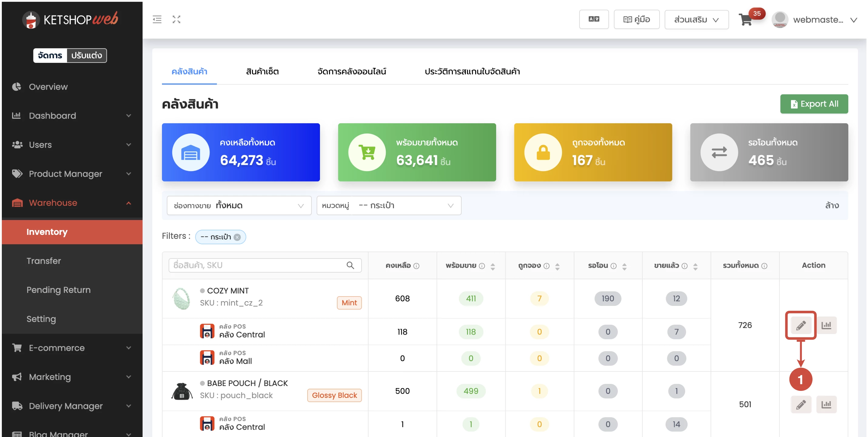Open the Transfer submenu item
Image resolution: width=868 pixels, height=437 pixels.
click(44, 261)
